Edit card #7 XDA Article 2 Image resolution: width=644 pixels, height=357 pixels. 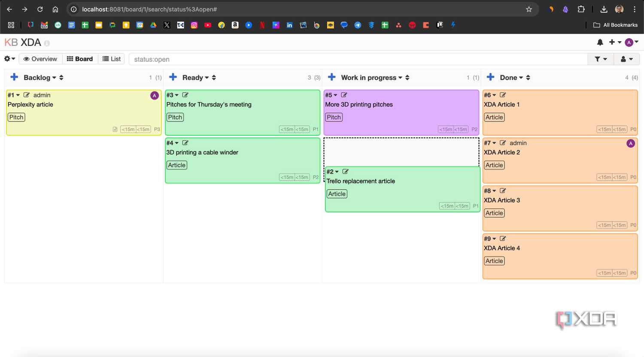click(503, 143)
